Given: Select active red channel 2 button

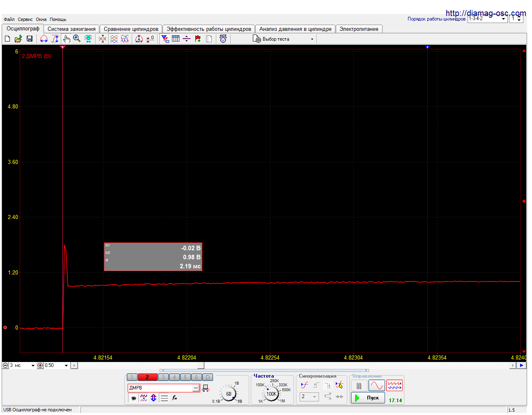Looking at the screenshot, I should [x=147, y=377].
